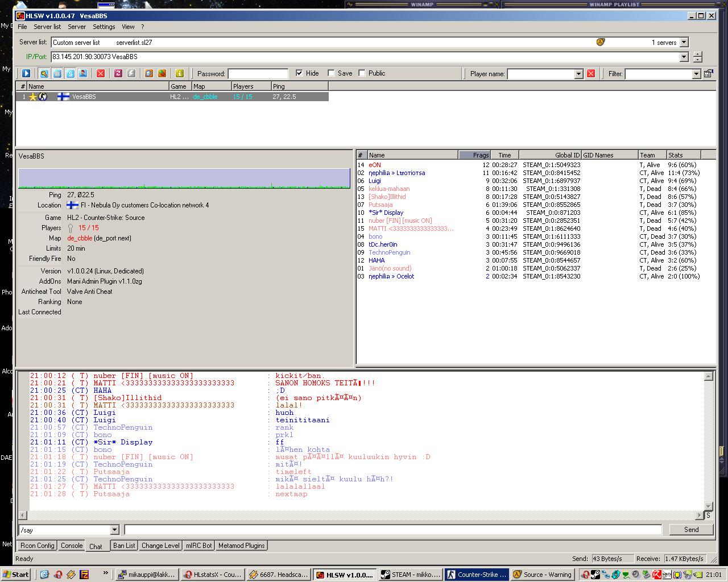Click the player portrait toolbar icon

pyautogui.click(x=83, y=73)
